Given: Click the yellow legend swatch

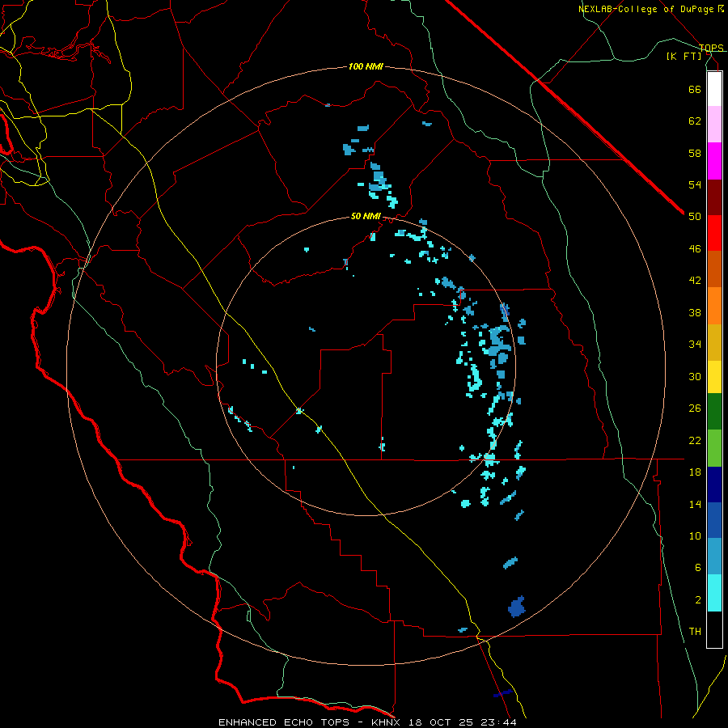Looking at the screenshot, I should 714,377.
